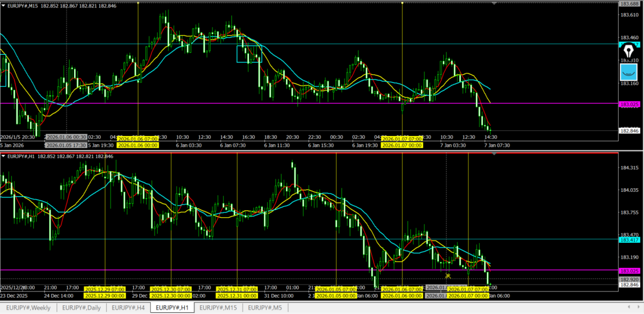
Task: Select the EURJPY#,H4 tab
Action: click(128, 307)
